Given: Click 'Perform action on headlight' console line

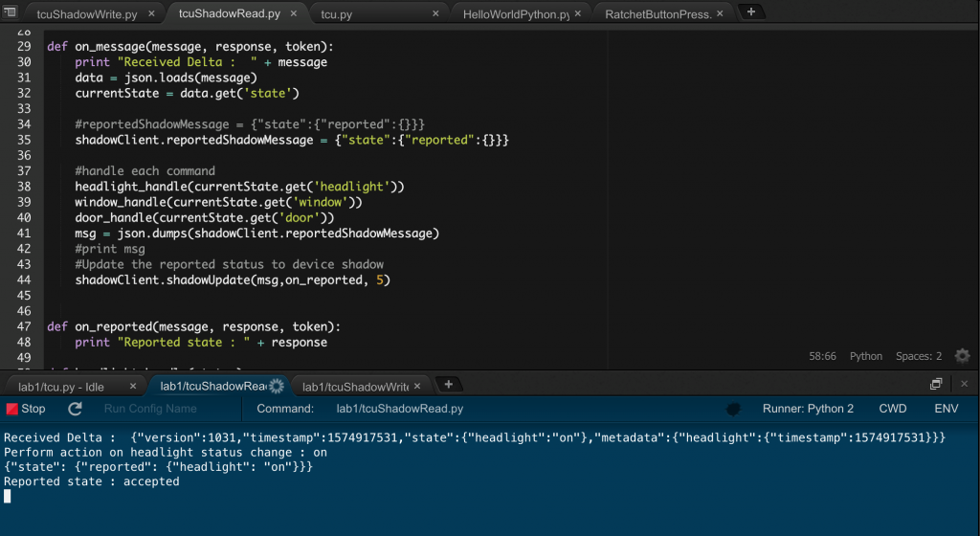Looking at the screenshot, I should click(166, 453).
